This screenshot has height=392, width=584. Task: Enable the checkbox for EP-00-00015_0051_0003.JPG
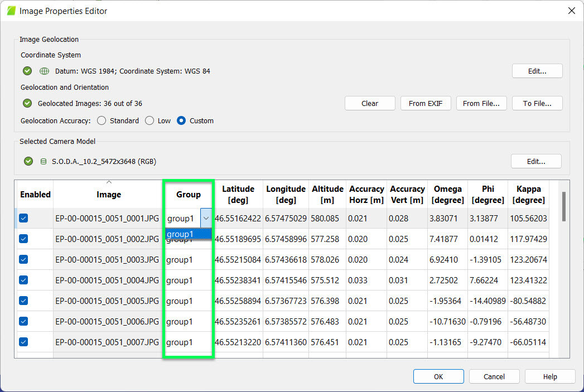tap(23, 259)
